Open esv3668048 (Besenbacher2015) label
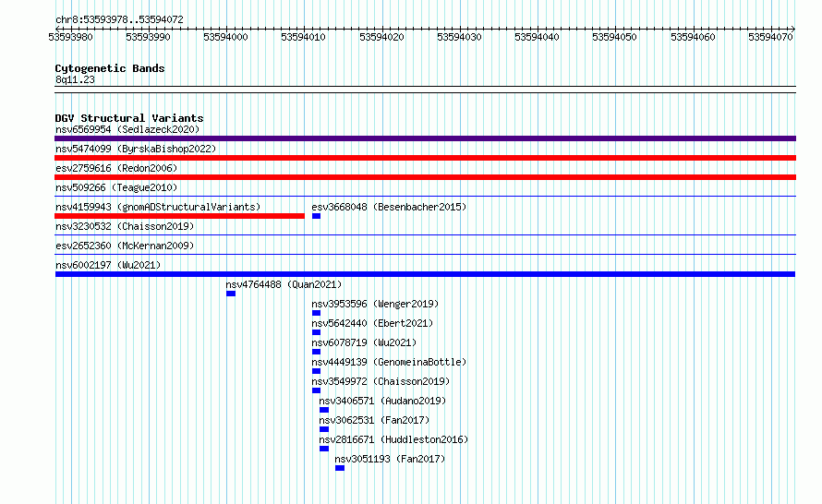 coord(389,207)
